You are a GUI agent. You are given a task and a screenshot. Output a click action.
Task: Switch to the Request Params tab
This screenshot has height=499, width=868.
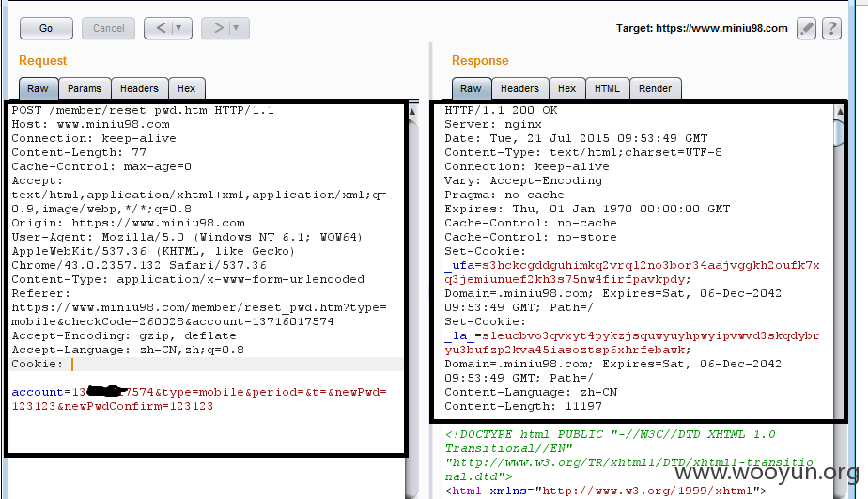tap(85, 88)
